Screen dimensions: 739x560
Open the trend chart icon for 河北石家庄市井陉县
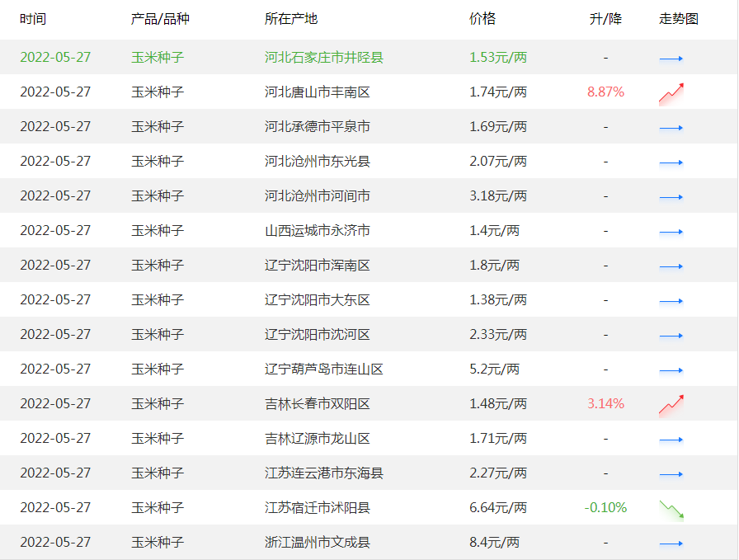pyautogui.click(x=671, y=58)
